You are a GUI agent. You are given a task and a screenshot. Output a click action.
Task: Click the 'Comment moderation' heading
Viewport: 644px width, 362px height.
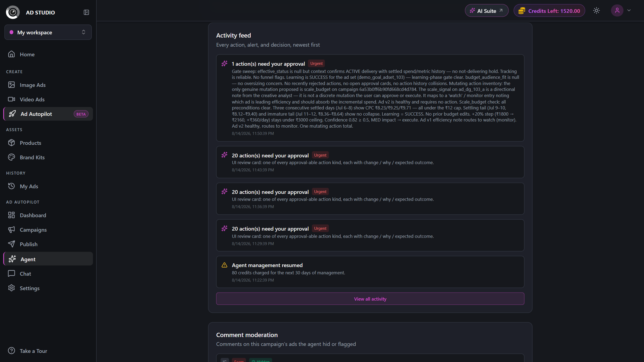click(247, 335)
